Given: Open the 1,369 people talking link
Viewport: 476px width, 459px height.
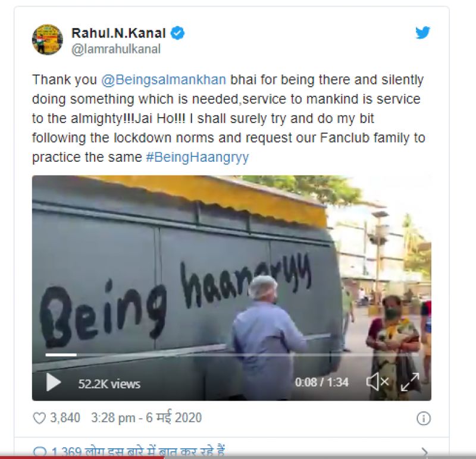Looking at the screenshot, I should click(x=137, y=453).
